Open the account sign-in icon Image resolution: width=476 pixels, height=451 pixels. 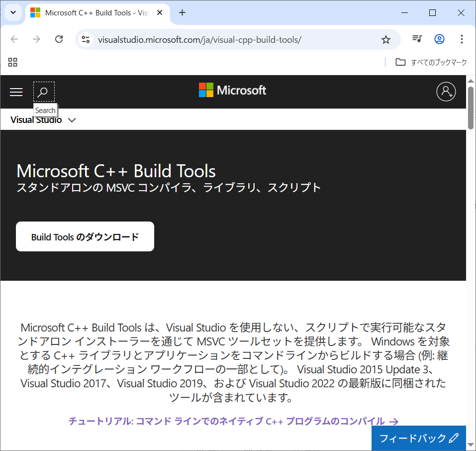446,92
